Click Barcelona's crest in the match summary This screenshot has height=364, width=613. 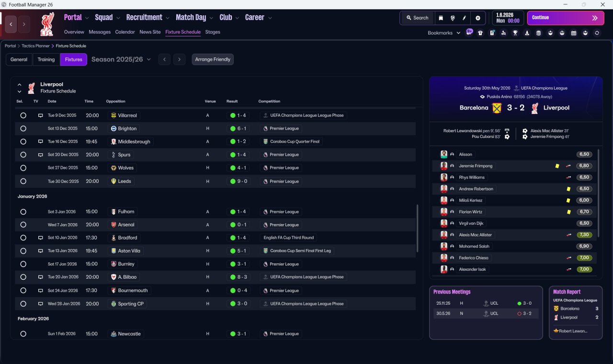[x=497, y=108]
